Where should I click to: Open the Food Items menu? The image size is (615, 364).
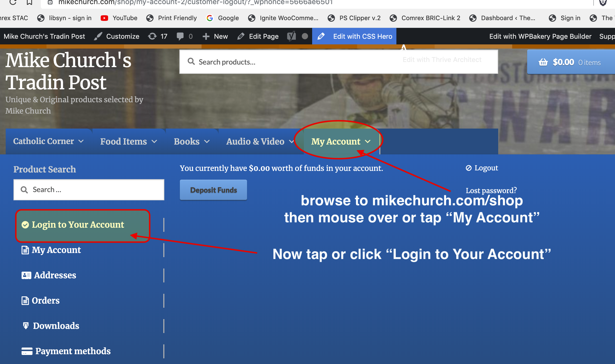tap(124, 141)
